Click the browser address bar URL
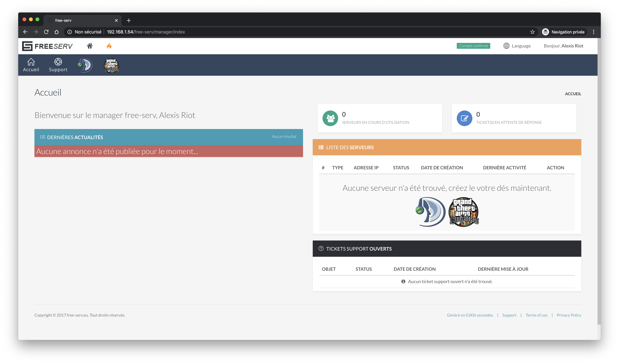The height and width of the screenshot is (364, 619). click(x=146, y=32)
